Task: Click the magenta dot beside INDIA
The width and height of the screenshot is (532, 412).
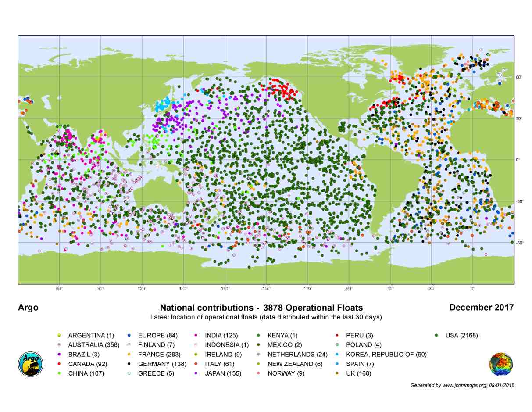Action: 196,335
